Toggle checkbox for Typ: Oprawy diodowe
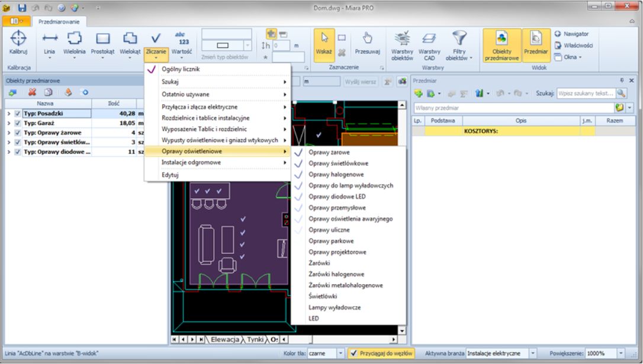The height and width of the screenshot is (364, 643). (18, 152)
